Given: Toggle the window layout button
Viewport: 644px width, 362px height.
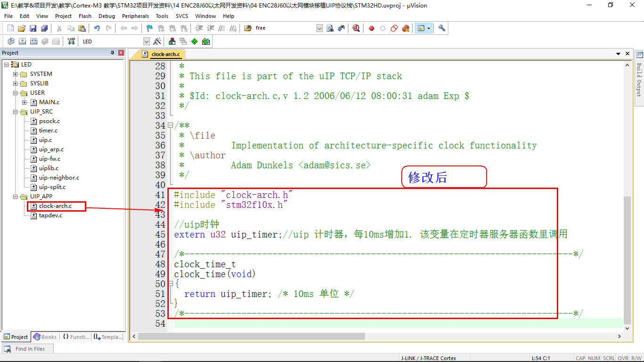Looking at the screenshot, I should click(421, 28).
